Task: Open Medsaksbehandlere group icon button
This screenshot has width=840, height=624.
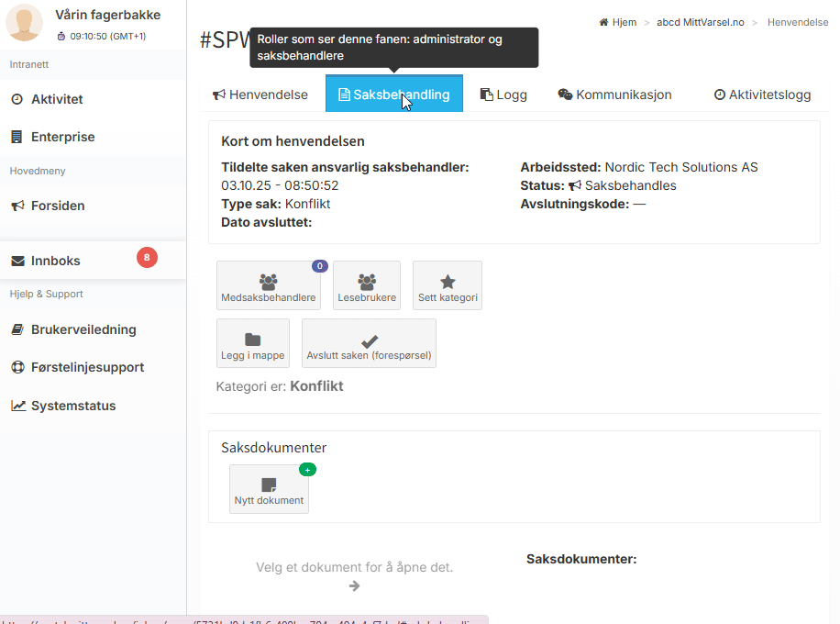Action: click(x=268, y=283)
